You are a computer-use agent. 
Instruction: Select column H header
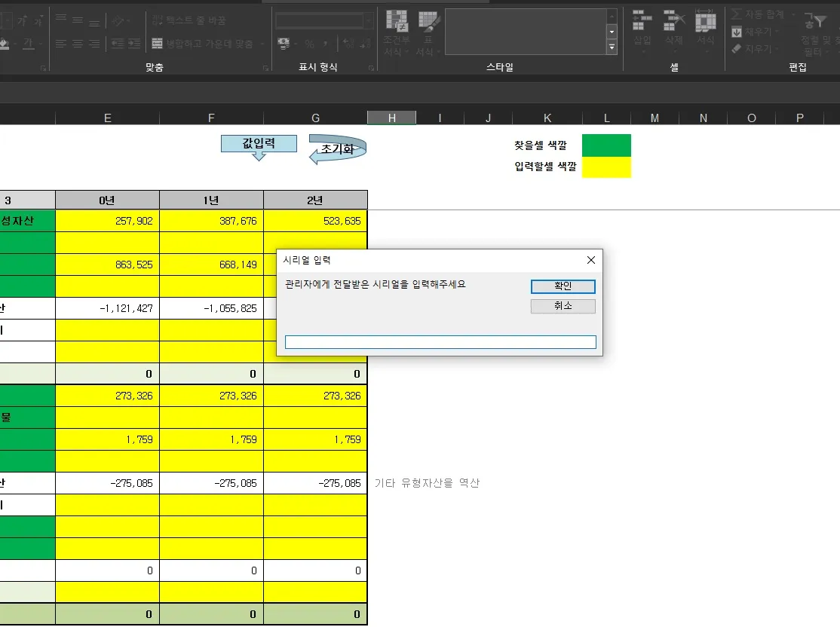tap(391, 118)
